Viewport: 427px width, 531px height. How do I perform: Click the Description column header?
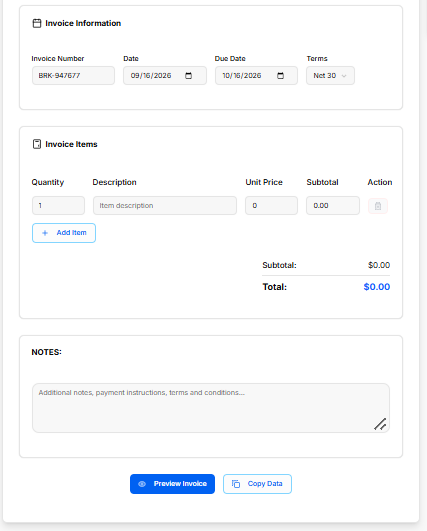point(114,182)
